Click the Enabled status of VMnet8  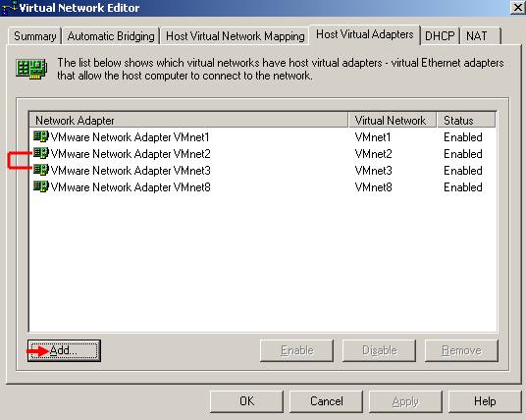(x=463, y=186)
